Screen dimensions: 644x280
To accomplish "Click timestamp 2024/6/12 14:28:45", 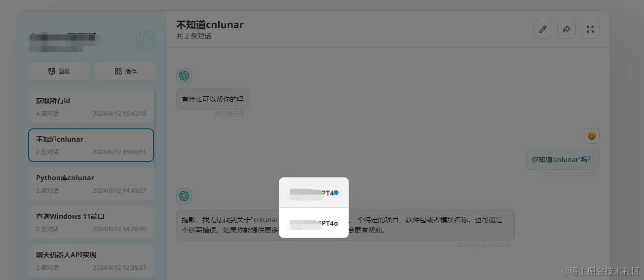I will click(x=119, y=229).
